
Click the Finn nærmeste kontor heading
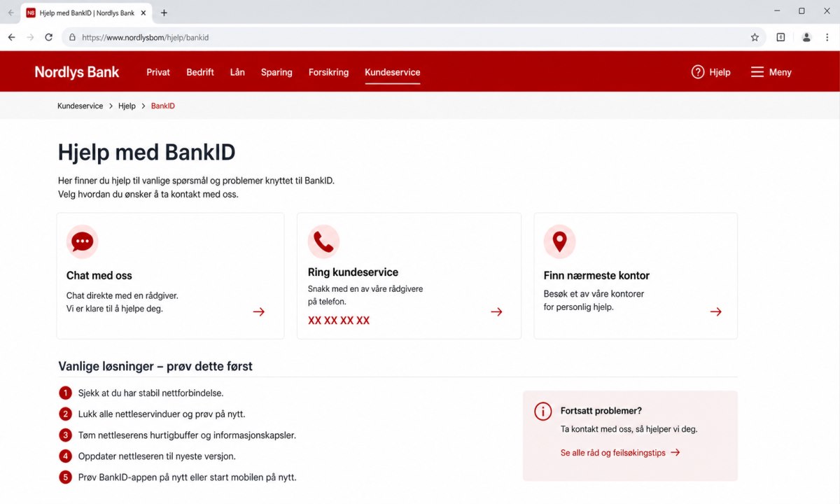(596, 276)
